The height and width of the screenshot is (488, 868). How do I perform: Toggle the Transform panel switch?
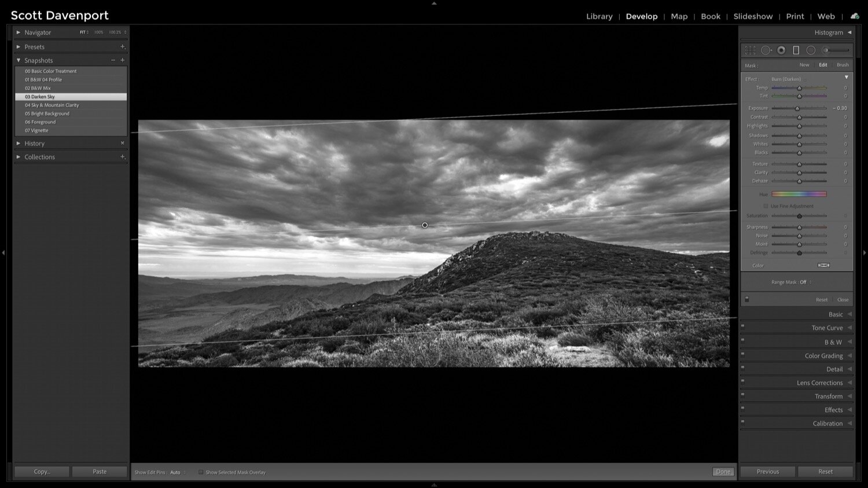[x=742, y=394]
